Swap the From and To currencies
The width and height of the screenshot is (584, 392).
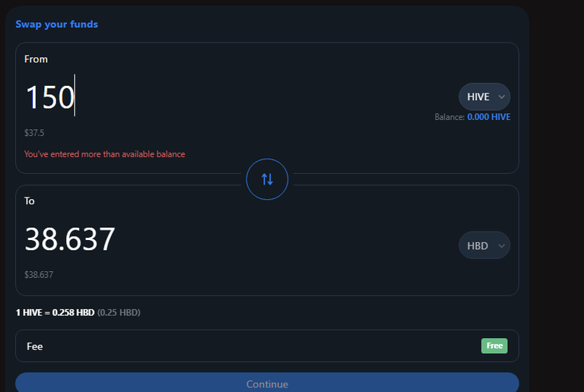coord(267,179)
